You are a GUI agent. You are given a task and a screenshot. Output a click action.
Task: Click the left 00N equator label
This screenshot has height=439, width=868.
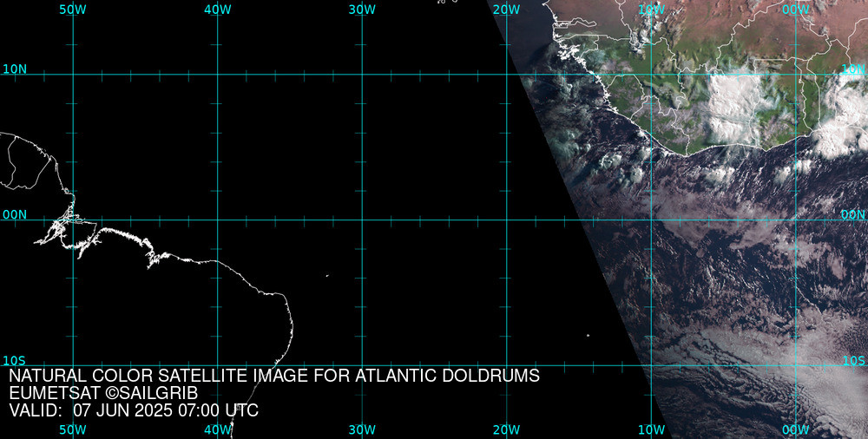point(15,215)
